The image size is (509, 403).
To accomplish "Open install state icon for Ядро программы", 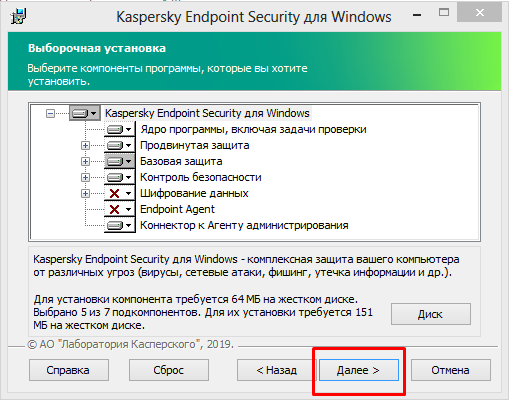I will (120, 129).
